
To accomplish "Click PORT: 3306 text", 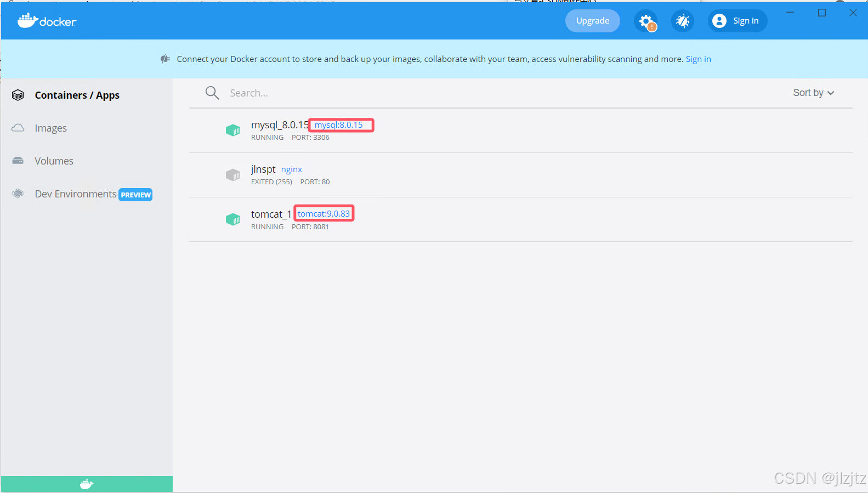I will click(x=310, y=138).
